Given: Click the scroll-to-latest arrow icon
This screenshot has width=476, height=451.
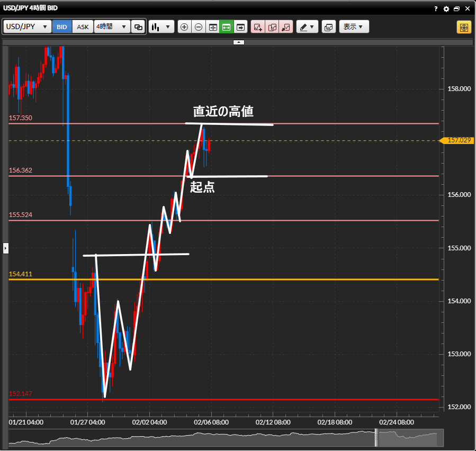Looking at the screenshot, I should pos(241,27).
